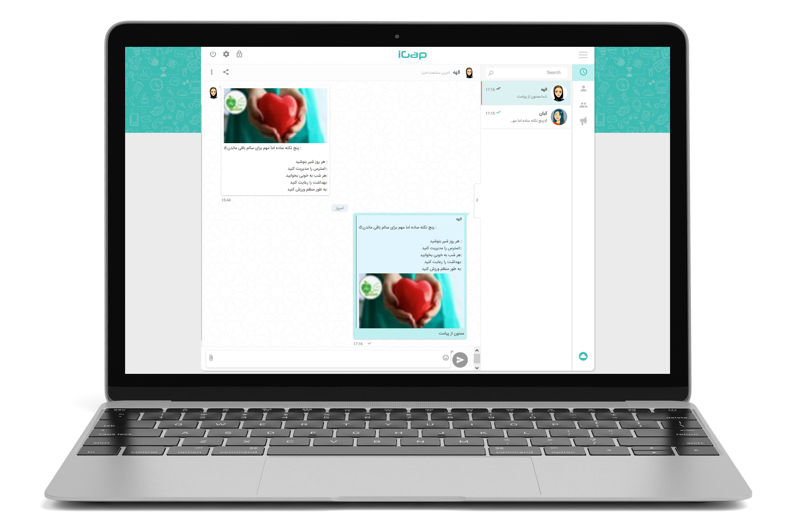Click the send/play button in message bar
This screenshot has height=532, width=799.
pyautogui.click(x=459, y=358)
